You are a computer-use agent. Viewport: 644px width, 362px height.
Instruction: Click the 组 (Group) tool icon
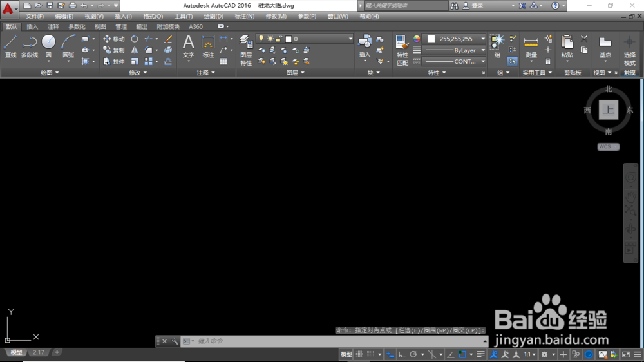coord(497,46)
